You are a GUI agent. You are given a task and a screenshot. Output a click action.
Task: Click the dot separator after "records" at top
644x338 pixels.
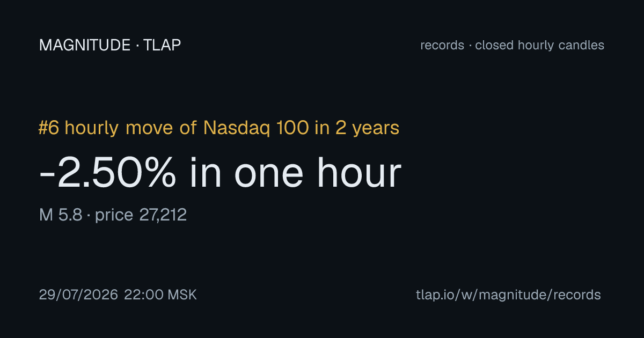(x=470, y=46)
